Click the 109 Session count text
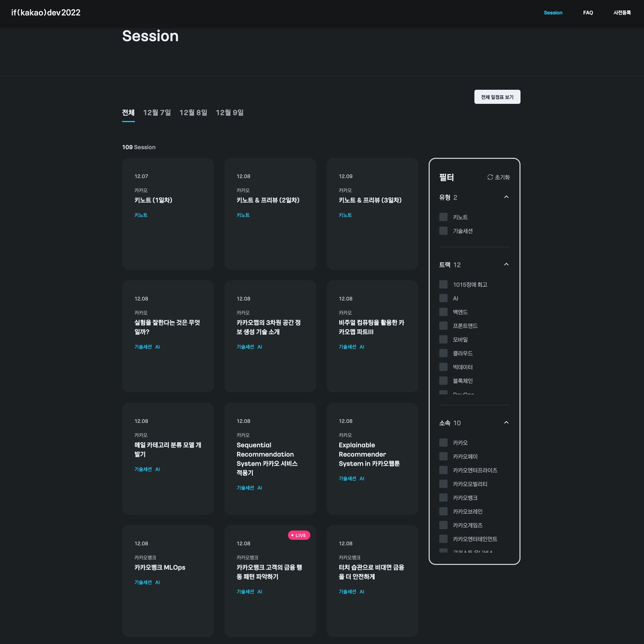Viewport: 644px width, 644px height. (x=139, y=147)
